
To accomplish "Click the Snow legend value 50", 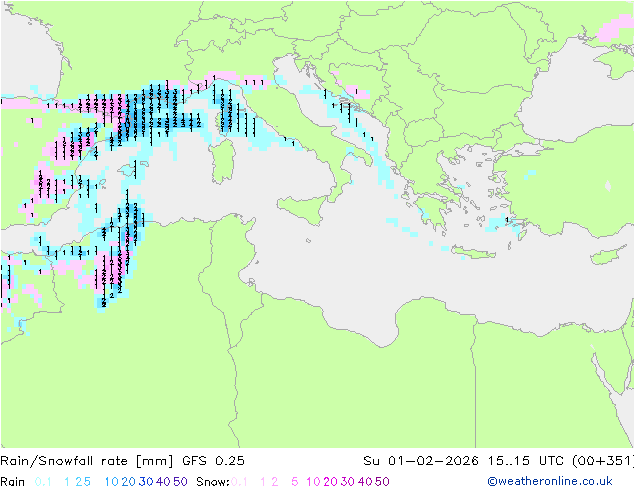I will 382,482.
